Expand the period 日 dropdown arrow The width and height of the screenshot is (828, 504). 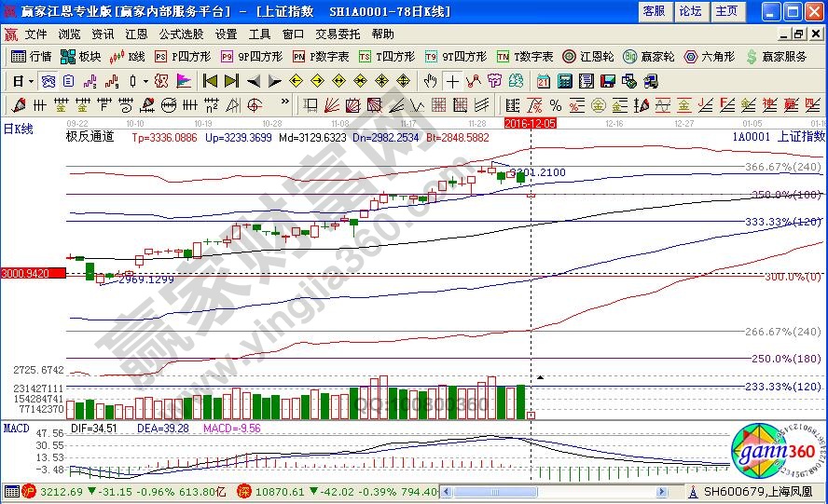tap(31, 81)
